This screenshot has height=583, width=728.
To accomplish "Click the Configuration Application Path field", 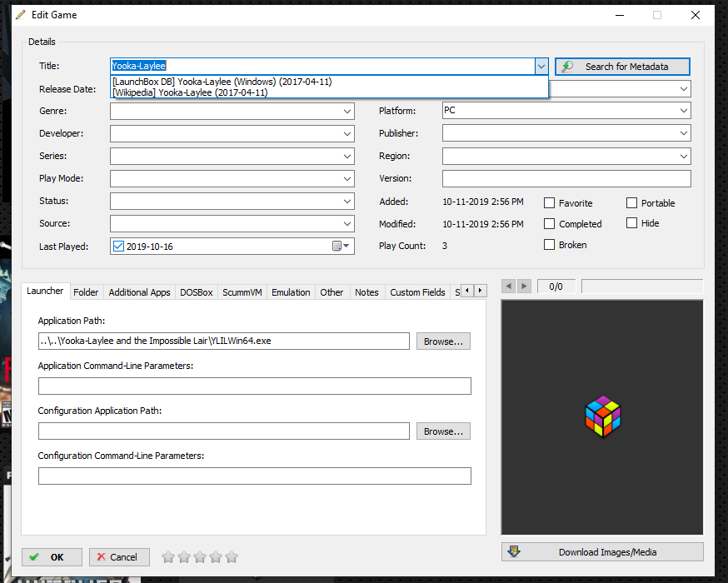I will pos(224,431).
